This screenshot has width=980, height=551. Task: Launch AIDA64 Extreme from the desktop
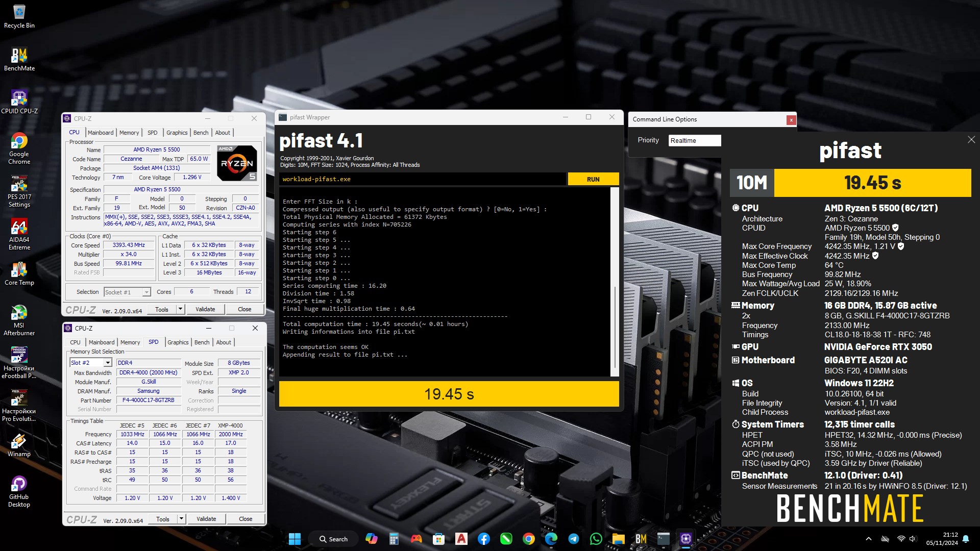pos(19,234)
